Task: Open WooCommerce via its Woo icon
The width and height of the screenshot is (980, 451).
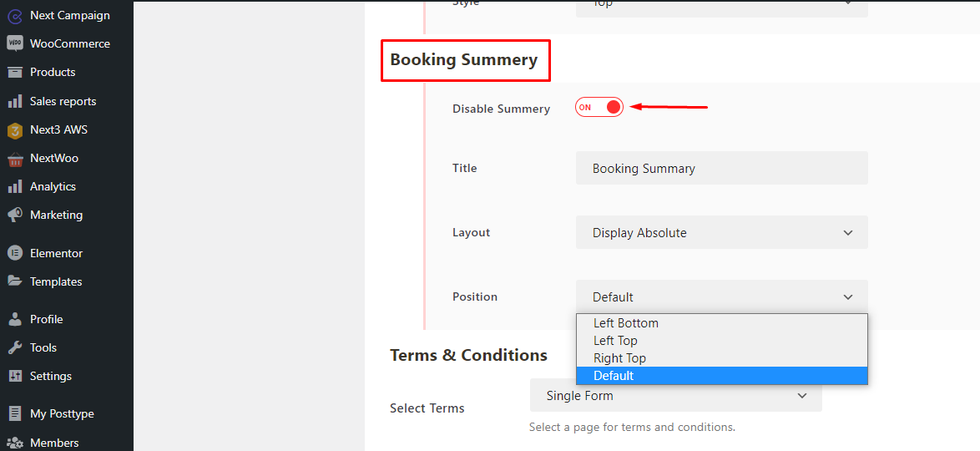Action: pos(14,43)
